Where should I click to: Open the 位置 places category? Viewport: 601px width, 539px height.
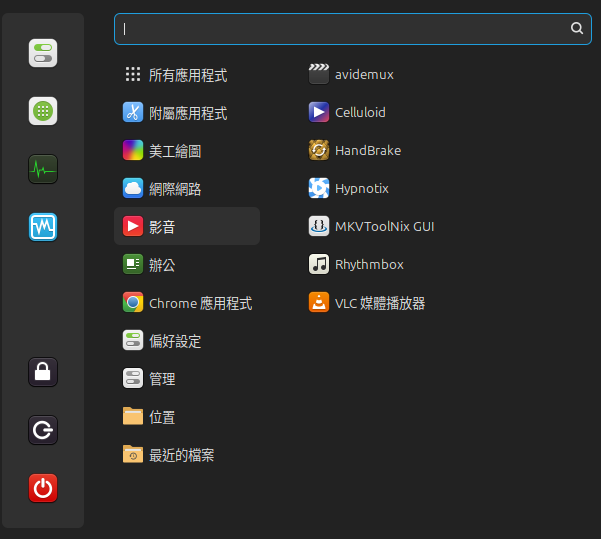coord(187,416)
